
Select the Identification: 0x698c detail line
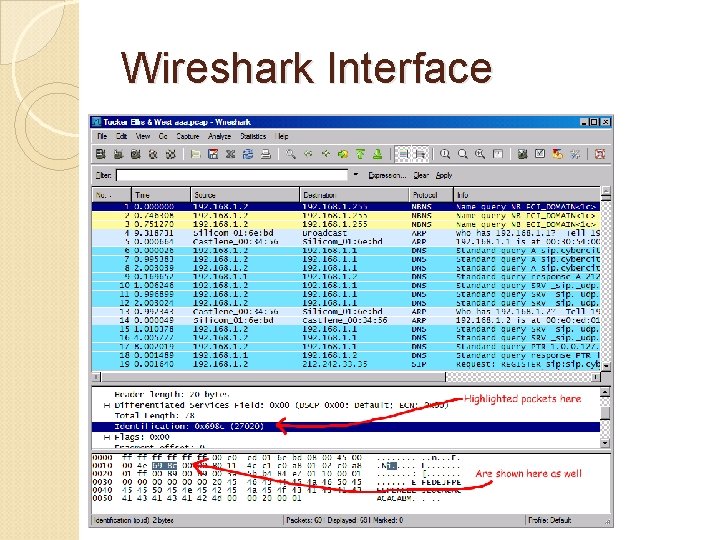[x=346, y=427]
